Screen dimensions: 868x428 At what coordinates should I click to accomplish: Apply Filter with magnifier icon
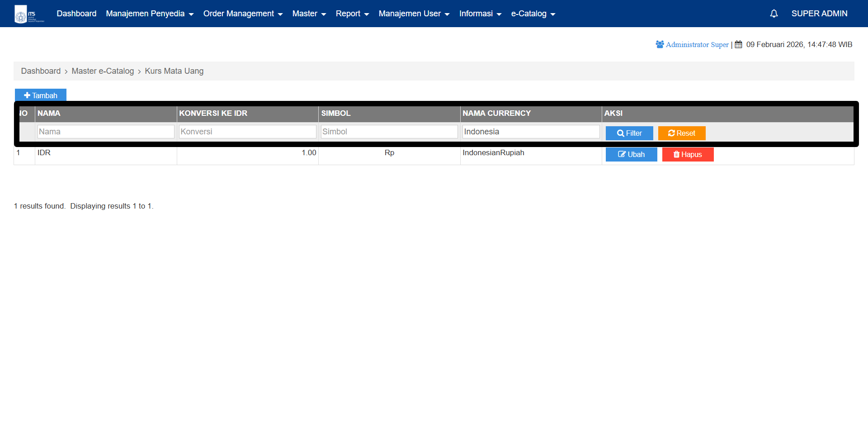629,133
